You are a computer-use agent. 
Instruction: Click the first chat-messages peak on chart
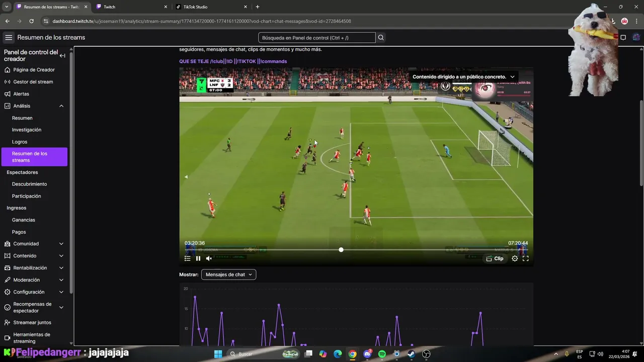[195, 297]
